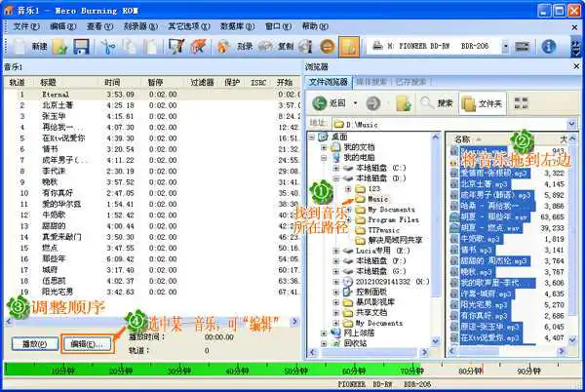Viewport: 585px width, 392px height.
Task: Collapse the 我的电脑 tree node
Action: coord(324,158)
